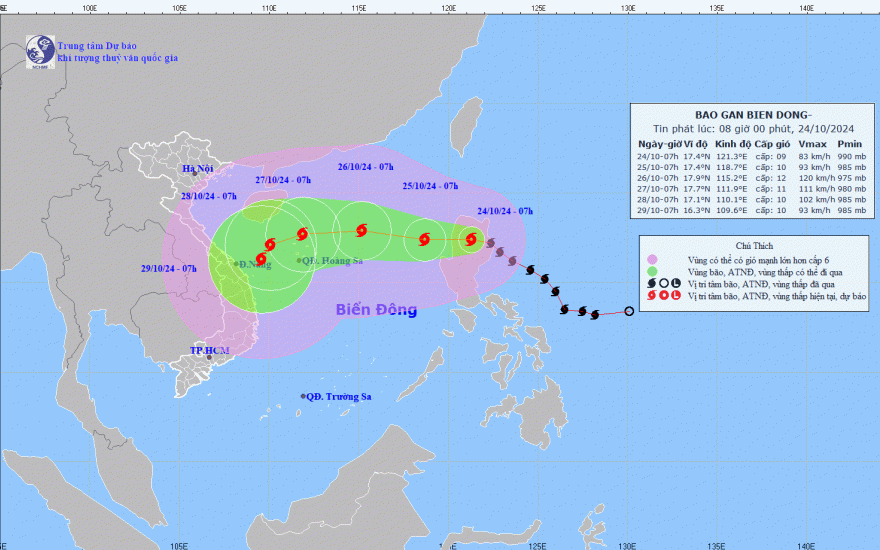The height and width of the screenshot is (550, 880).
Task: Click the "25/10-07h" table row entry
Action: click(658, 167)
